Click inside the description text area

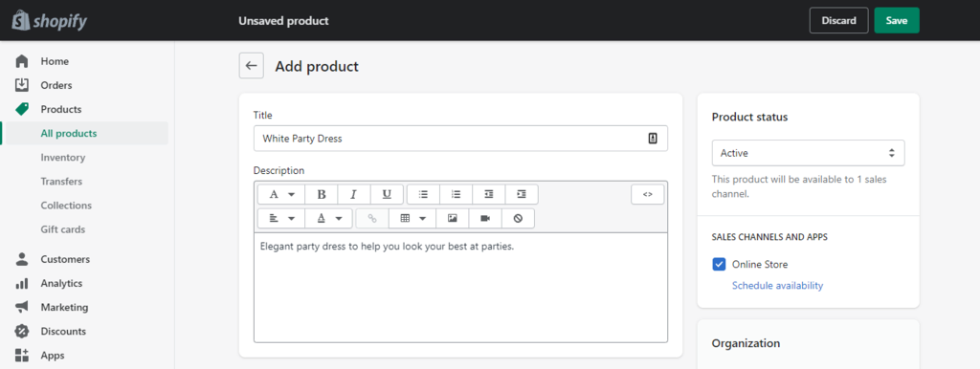460,287
